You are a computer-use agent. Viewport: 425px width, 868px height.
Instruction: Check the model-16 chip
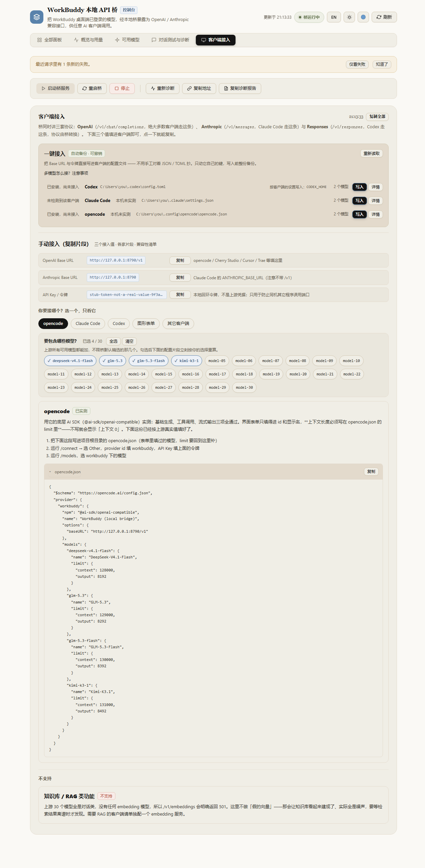190,374
